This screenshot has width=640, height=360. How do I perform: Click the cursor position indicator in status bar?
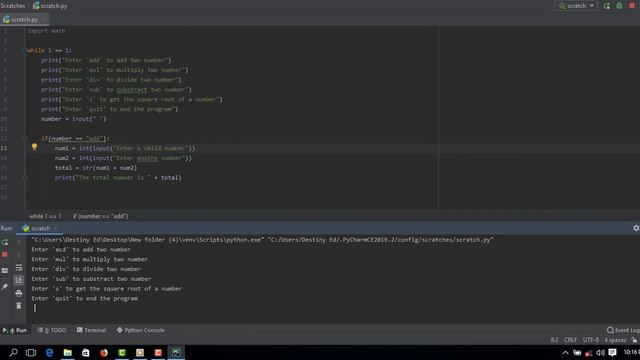554,340
